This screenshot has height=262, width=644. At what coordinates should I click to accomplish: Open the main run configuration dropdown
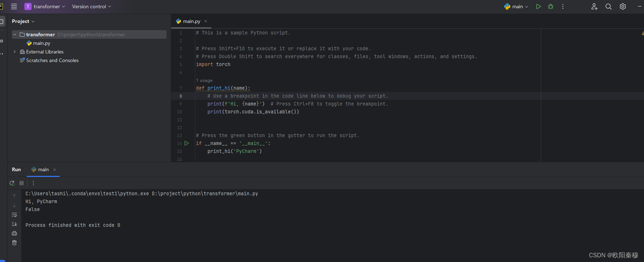[x=516, y=6]
